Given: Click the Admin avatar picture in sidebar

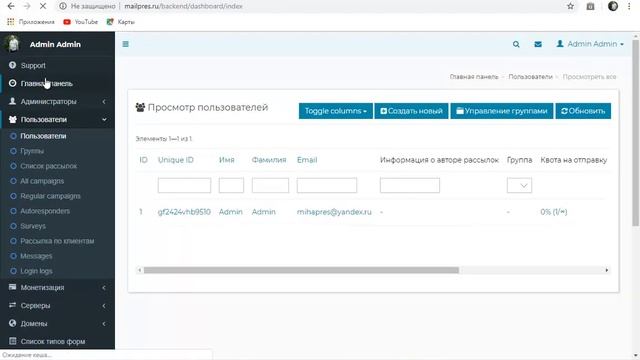Looking at the screenshot, I should (x=13, y=44).
